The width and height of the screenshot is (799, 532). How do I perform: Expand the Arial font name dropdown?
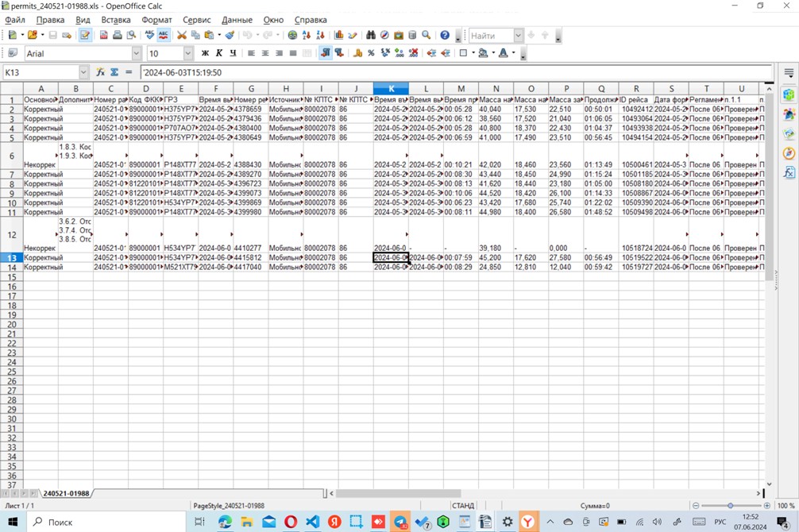[x=136, y=53]
